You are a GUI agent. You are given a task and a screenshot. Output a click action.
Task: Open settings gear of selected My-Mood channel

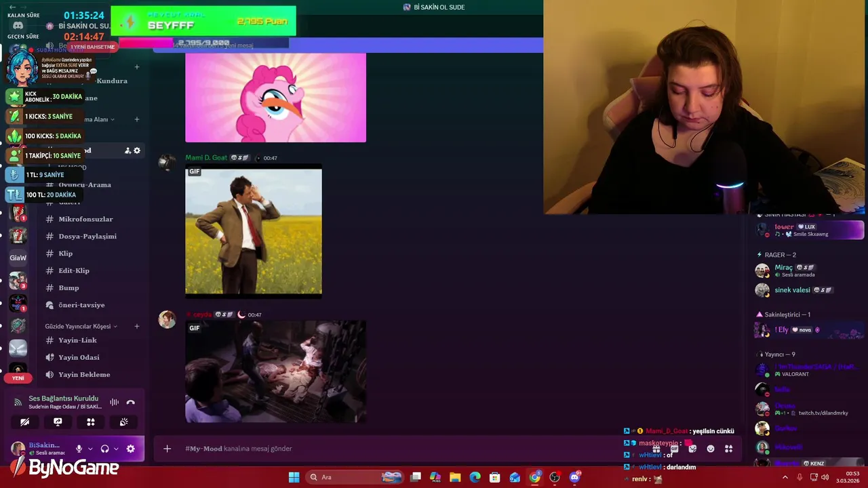click(137, 150)
